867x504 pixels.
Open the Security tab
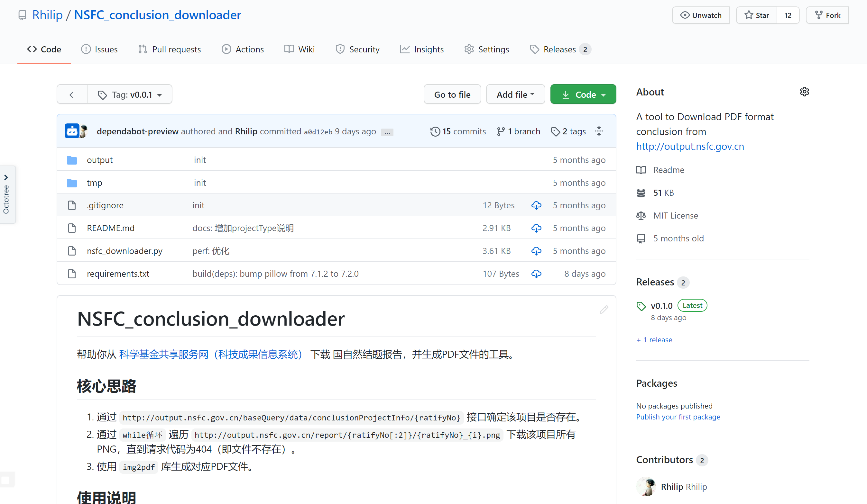[357, 49]
